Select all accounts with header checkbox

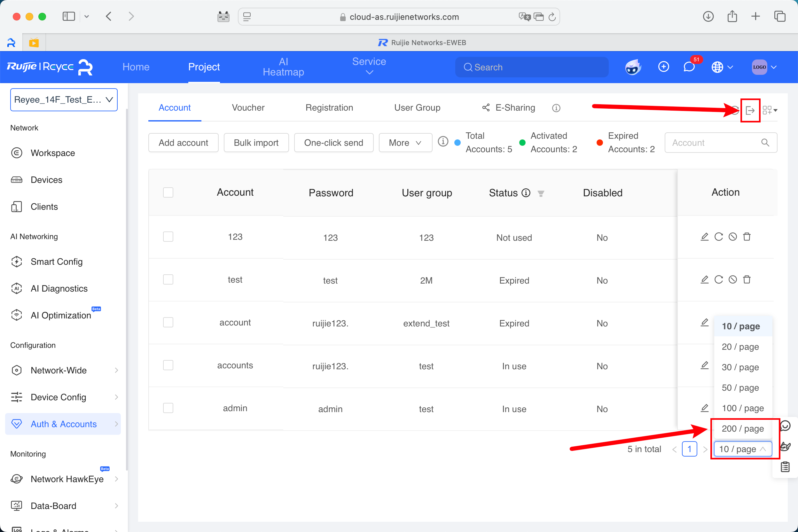pos(168,192)
